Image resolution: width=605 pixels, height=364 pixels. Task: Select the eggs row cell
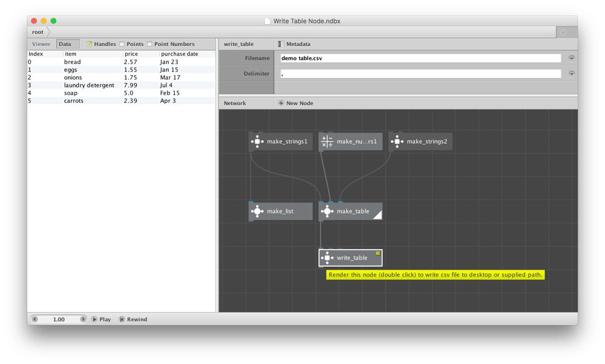point(71,70)
